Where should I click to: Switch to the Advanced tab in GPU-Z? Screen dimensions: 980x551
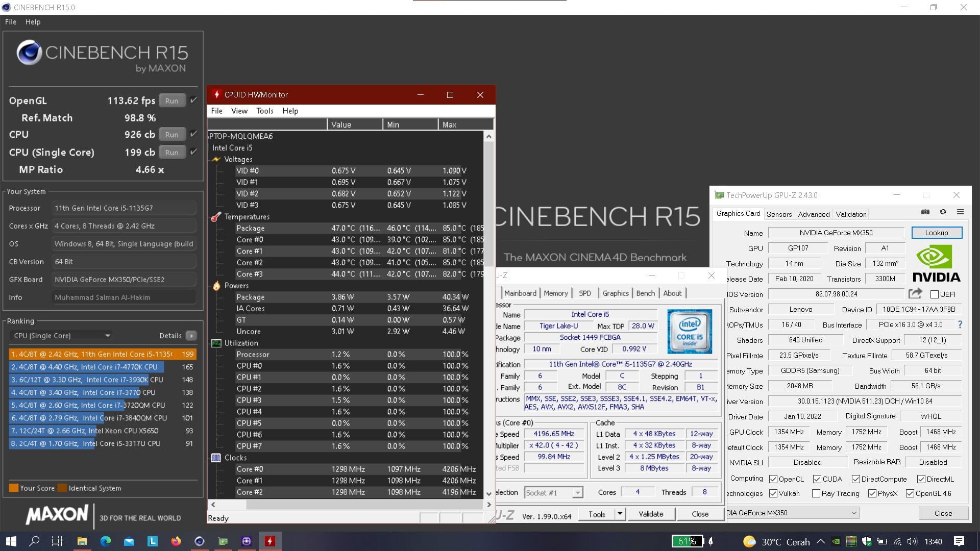[814, 214]
